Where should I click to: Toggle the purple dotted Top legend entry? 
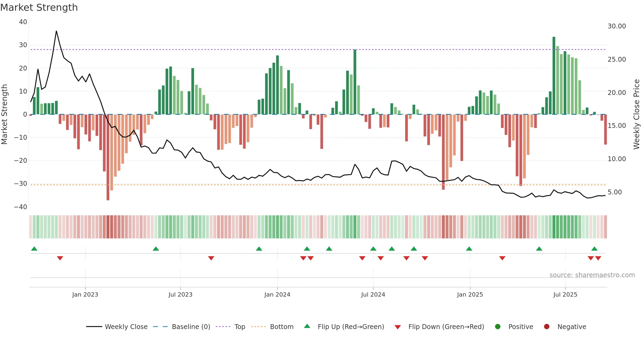coord(230,327)
